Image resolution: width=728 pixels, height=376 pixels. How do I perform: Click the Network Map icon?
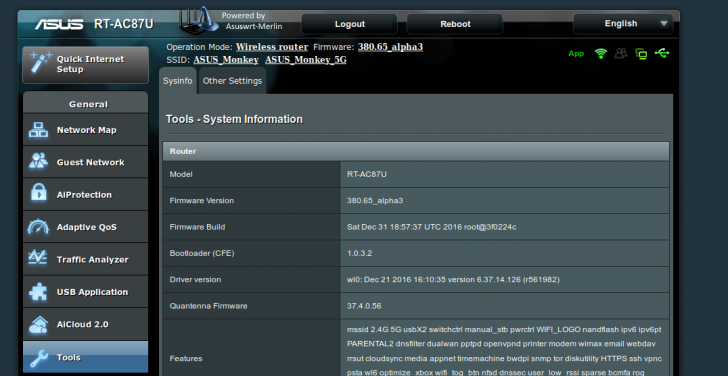(x=38, y=130)
